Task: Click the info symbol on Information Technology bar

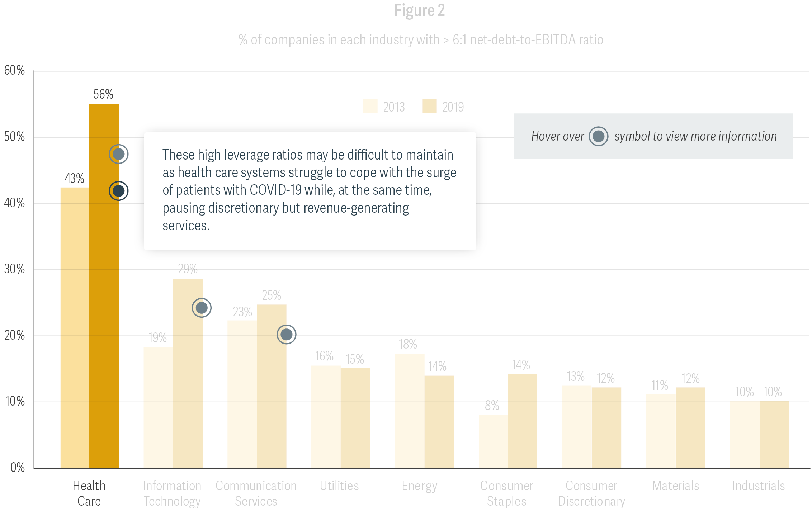Action: pyautogui.click(x=202, y=308)
